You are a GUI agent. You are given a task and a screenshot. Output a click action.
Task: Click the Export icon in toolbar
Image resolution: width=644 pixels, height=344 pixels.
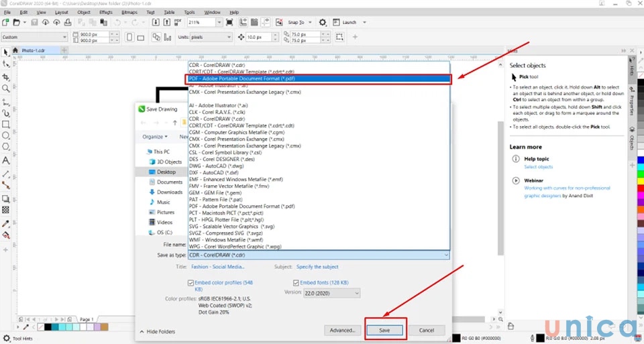[x=167, y=22]
